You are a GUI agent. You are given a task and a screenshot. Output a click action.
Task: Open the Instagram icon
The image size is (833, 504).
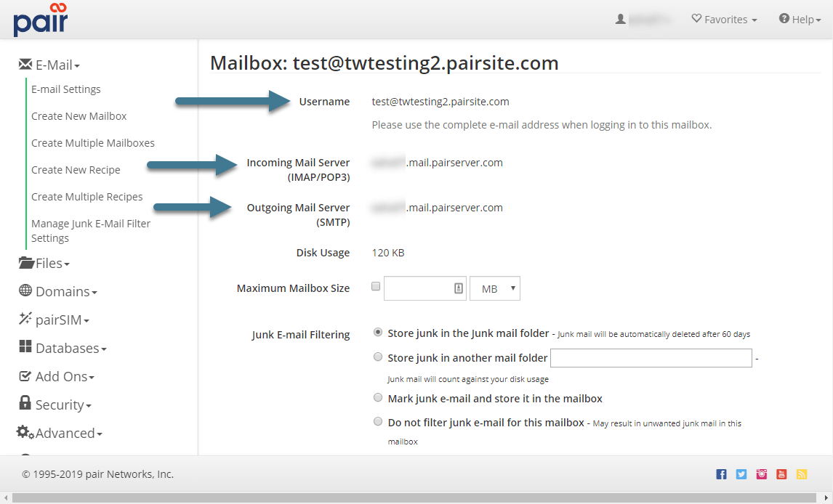coord(761,473)
